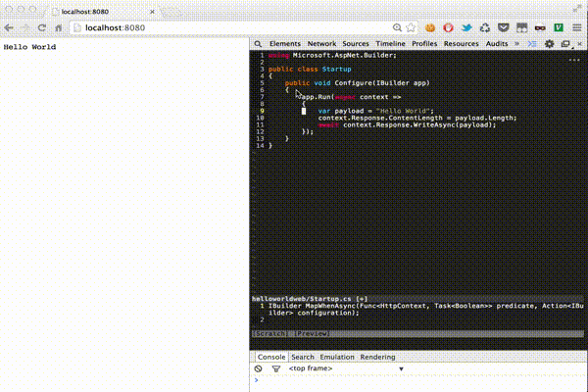Click the app.Run line of code
588x392 pixels.
point(351,97)
